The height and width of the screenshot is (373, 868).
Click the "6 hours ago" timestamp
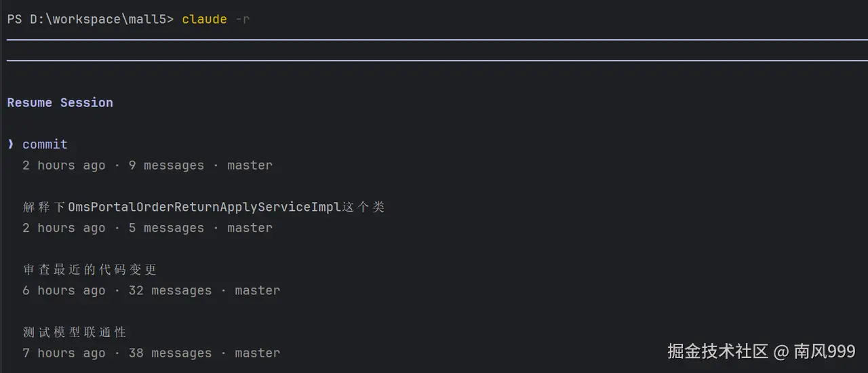pyautogui.click(x=64, y=290)
